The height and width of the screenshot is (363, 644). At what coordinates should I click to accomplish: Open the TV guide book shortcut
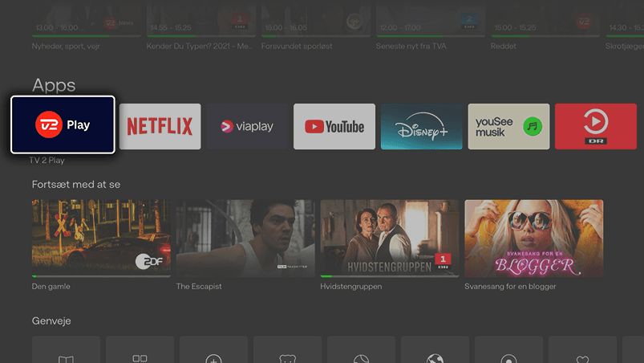66,350
